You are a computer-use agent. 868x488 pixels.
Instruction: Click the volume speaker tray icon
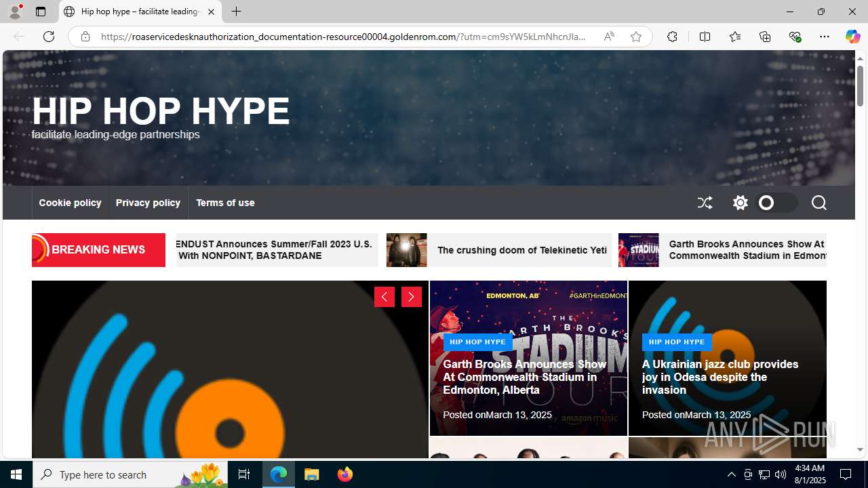(781, 474)
